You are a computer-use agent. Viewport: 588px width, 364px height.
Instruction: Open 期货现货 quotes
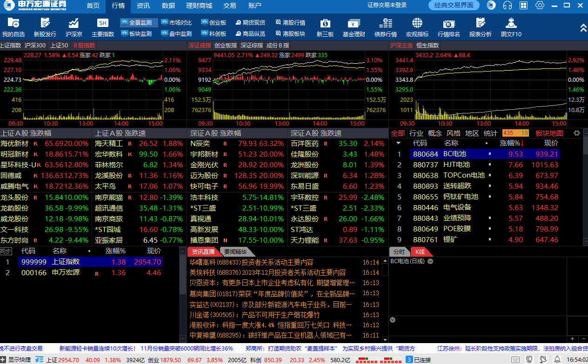[250, 22]
